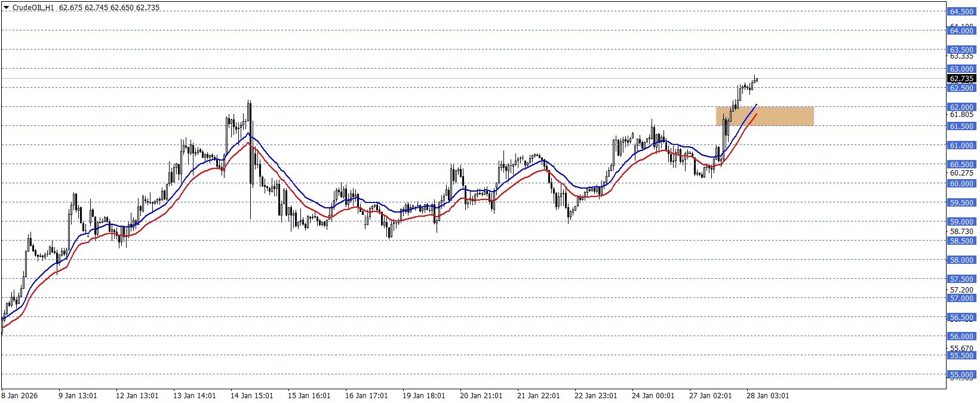The width and height of the screenshot is (980, 403).
Task: Click the 64.500 price level label
Action: [x=961, y=12]
